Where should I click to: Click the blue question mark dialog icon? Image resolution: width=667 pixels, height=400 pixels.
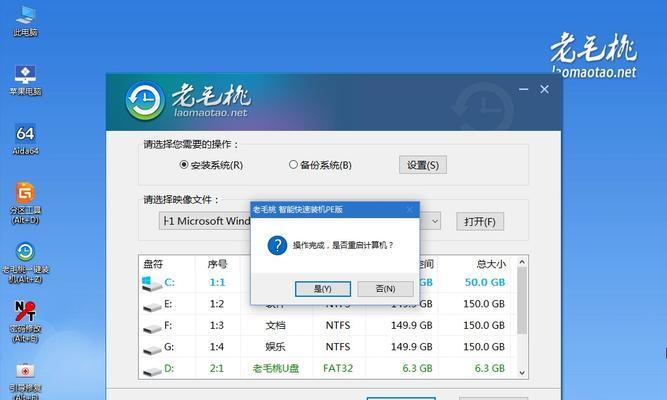click(277, 246)
